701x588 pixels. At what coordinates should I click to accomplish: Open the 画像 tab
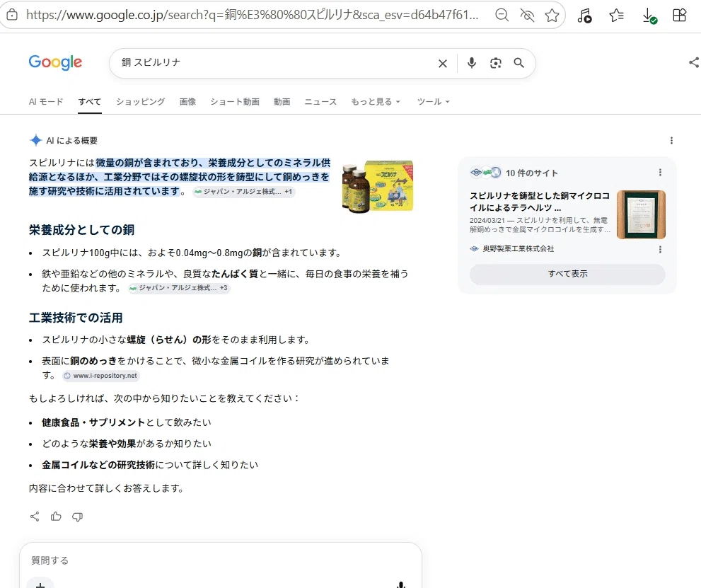[187, 101]
